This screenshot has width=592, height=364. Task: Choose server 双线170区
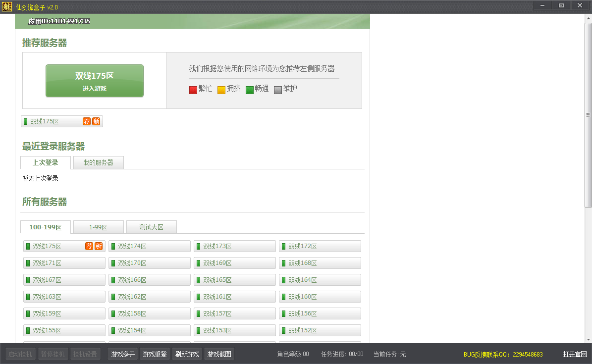[x=150, y=263]
